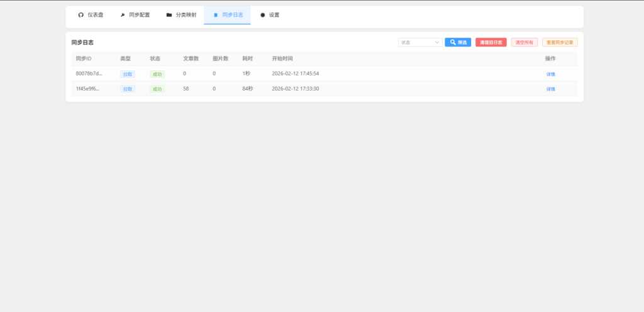
Task: Click the folder icon beside 分类映射
Action: (x=169, y=14)
